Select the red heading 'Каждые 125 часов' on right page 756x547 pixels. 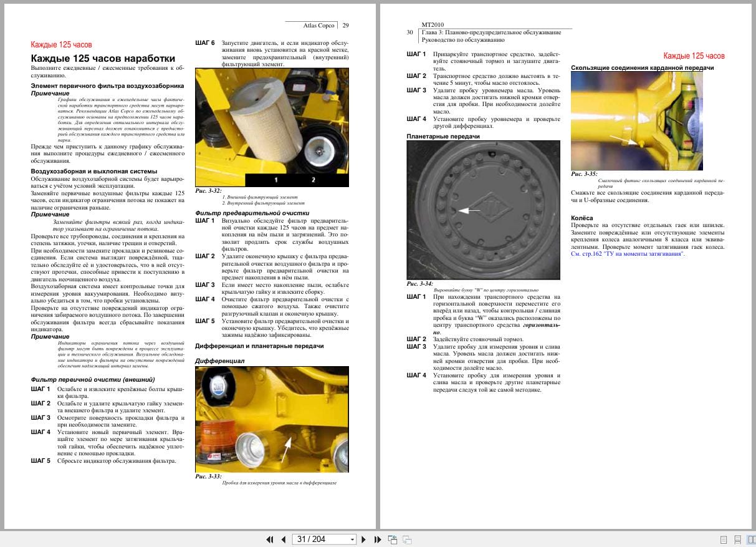[695, 56]
